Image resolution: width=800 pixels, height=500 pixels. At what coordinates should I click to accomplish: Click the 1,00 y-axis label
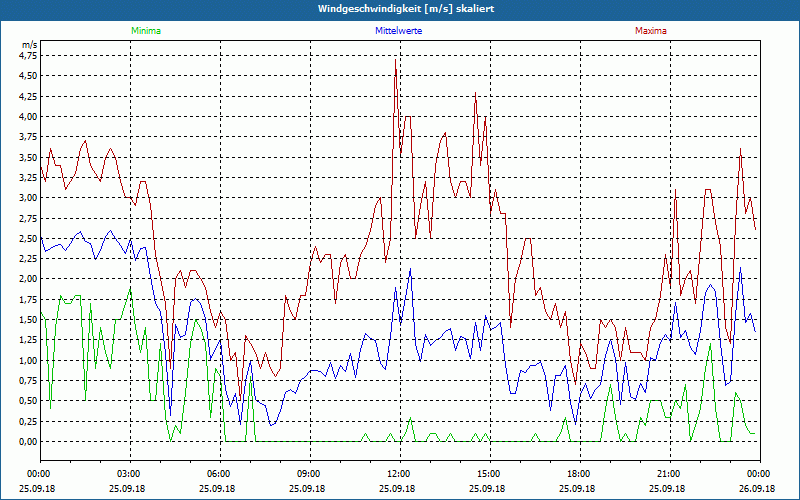(x=28, y=360)
